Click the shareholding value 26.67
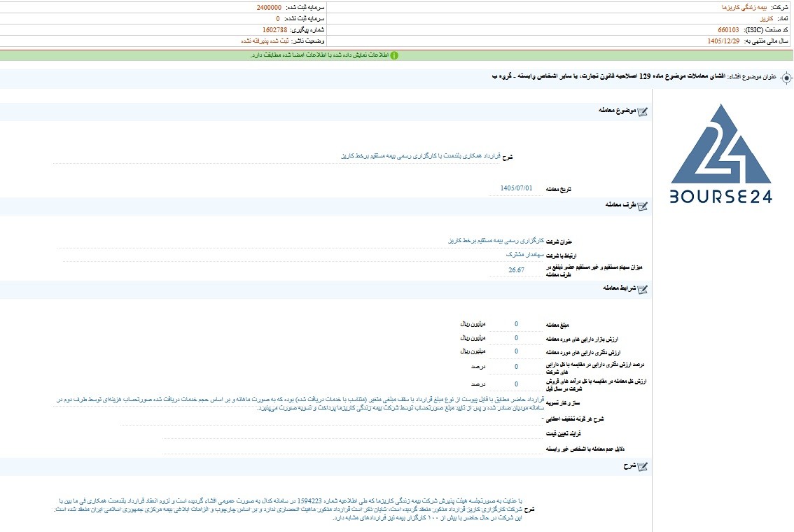Screen dimensions: 794x532 (516, 270)
